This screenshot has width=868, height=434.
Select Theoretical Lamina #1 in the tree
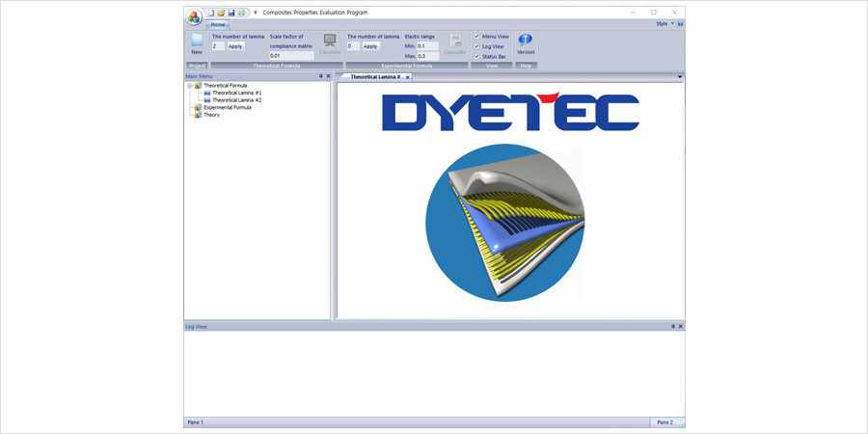237,93
